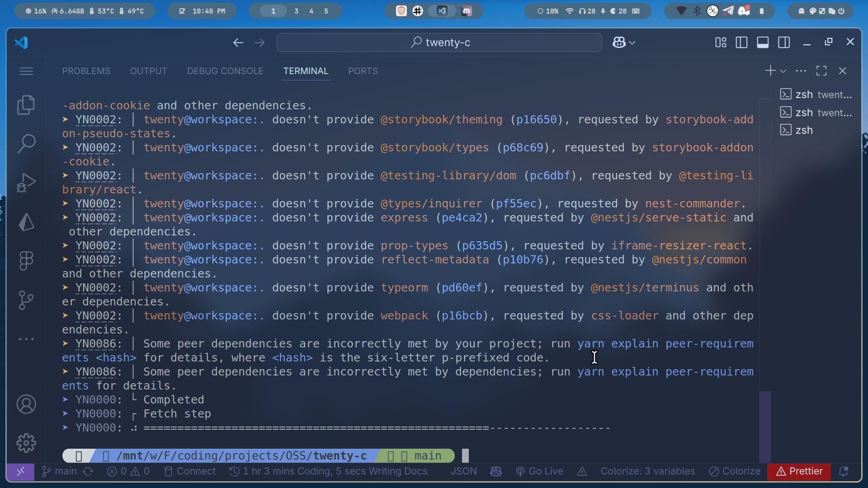Click the power icon in top bar

tap(841, 11)
